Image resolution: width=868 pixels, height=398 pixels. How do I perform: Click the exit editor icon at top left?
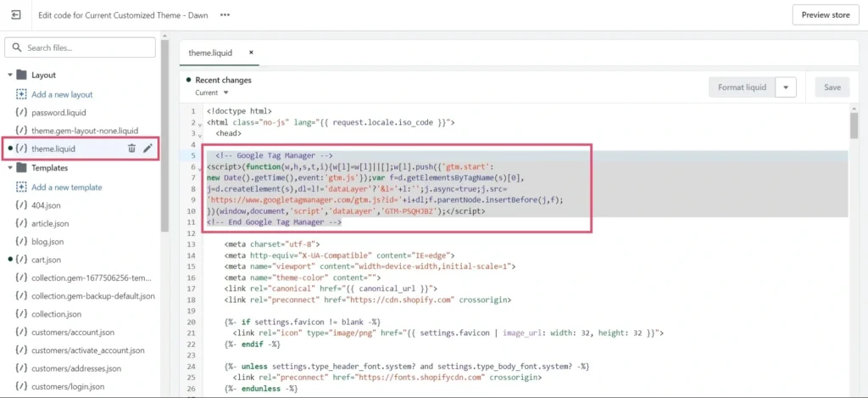click(x=15, y=15)
